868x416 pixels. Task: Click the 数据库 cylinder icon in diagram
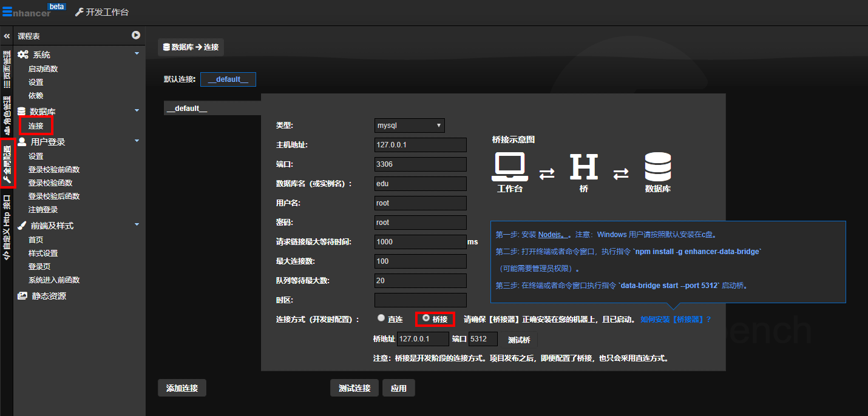(x=658, y=167)
